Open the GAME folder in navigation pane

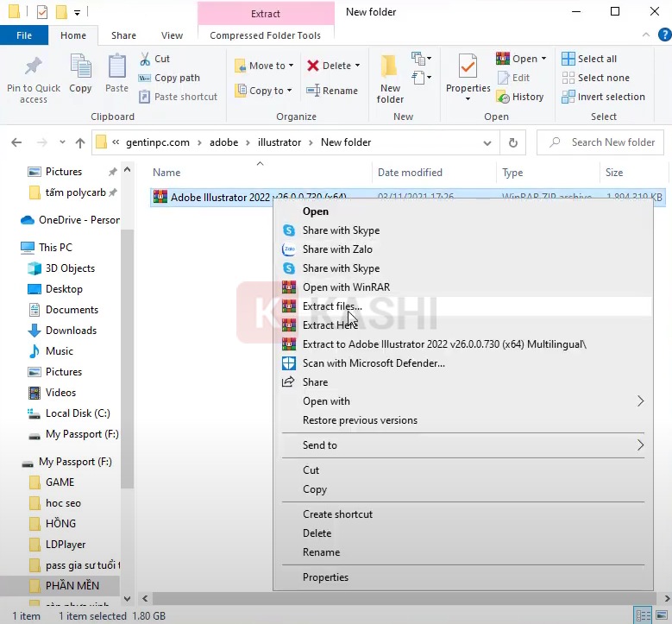coord(52,482)
